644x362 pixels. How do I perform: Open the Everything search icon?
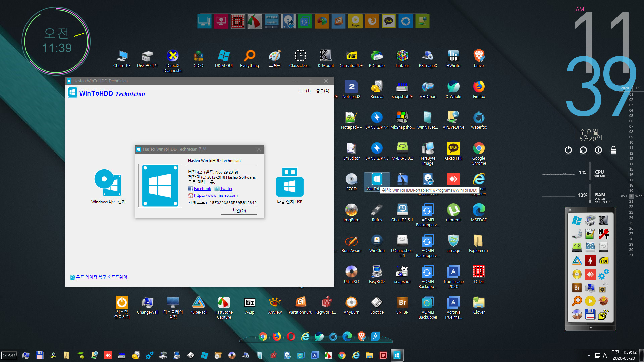pyautogui.click(x=250, y=59)
